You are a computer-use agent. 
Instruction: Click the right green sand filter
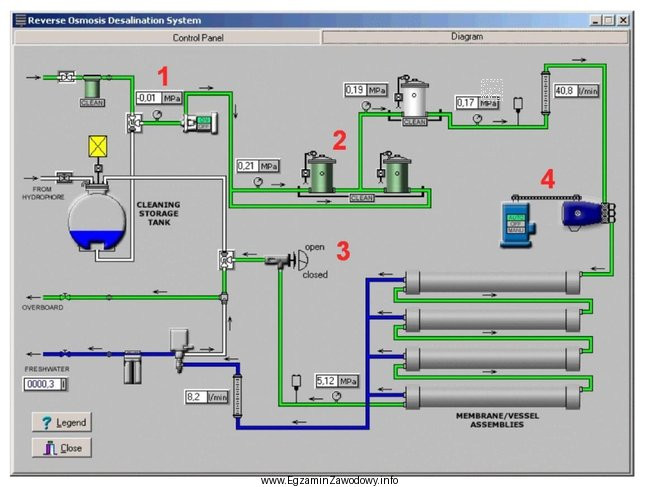397,174
